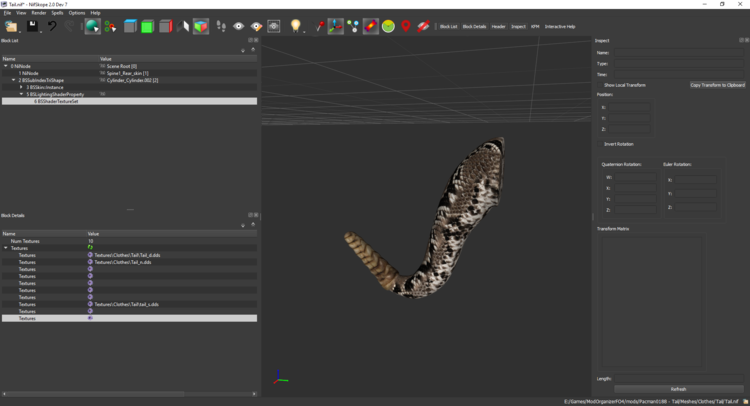Enable Show Local Transform checkbox
This screenshot has width=750, height=406.
600,85
